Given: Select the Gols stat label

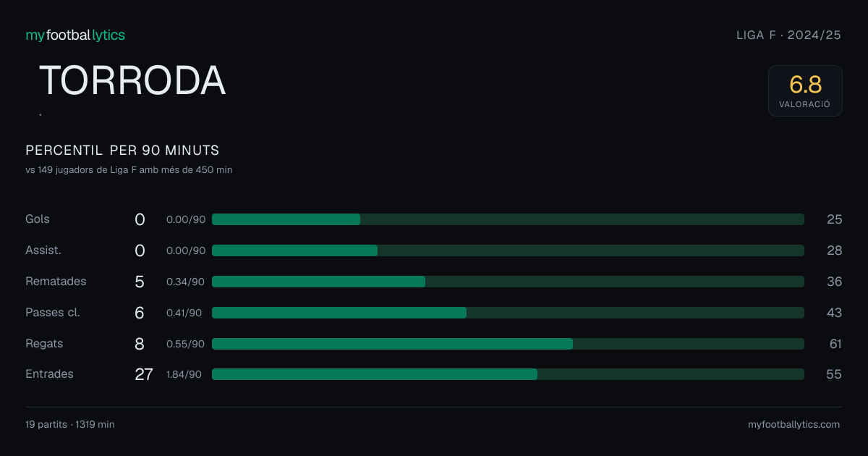Looking at the screenshot, I should [x=38, y=219].
